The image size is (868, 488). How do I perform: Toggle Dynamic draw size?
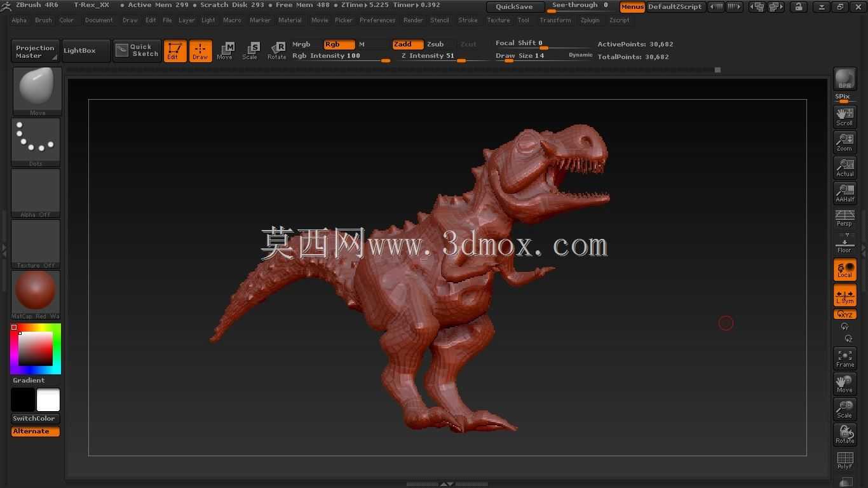coord(581,55)
